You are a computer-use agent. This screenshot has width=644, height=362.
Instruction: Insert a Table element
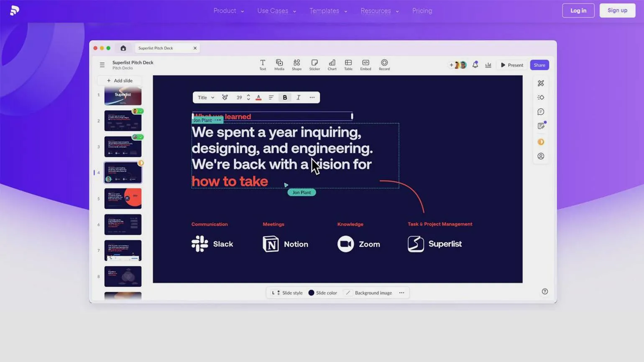tap(348, 64)
